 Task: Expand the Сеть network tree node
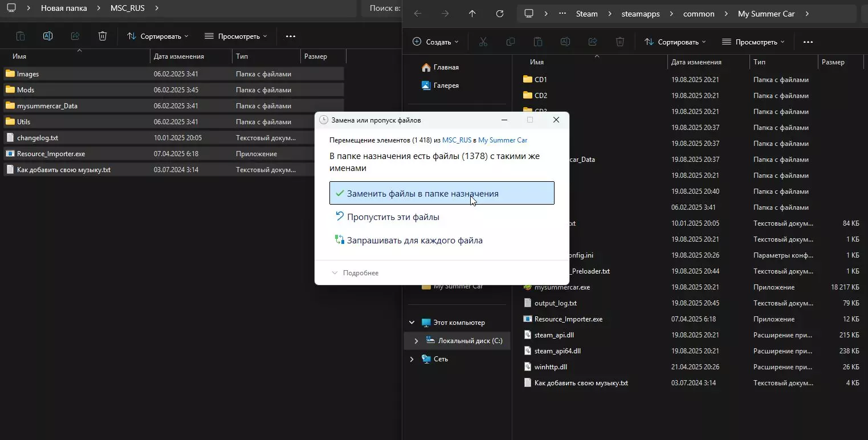pos(411,359)
